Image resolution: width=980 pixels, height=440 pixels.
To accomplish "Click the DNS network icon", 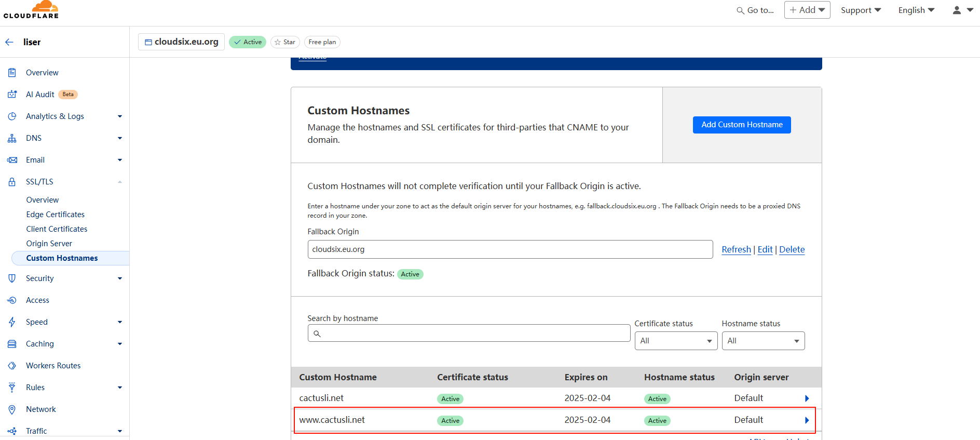I will coord(12,138).
